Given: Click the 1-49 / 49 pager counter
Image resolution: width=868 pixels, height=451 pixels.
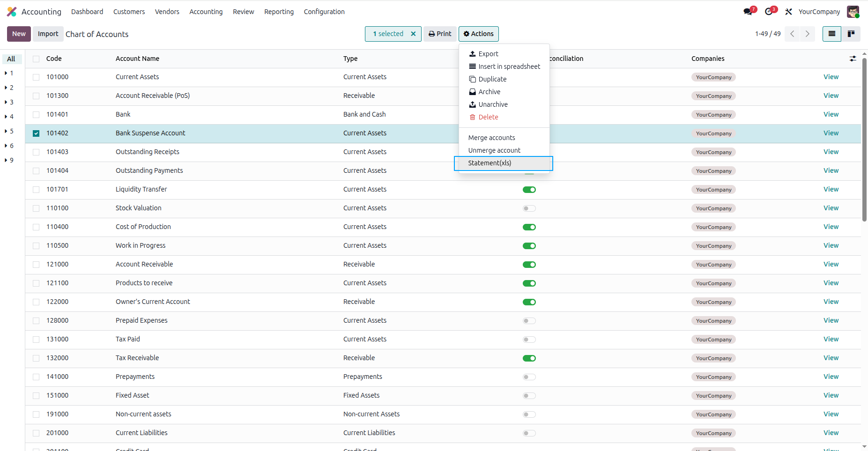Looking at the screenshot, I should pyautogui.click(x=768, y=34).
